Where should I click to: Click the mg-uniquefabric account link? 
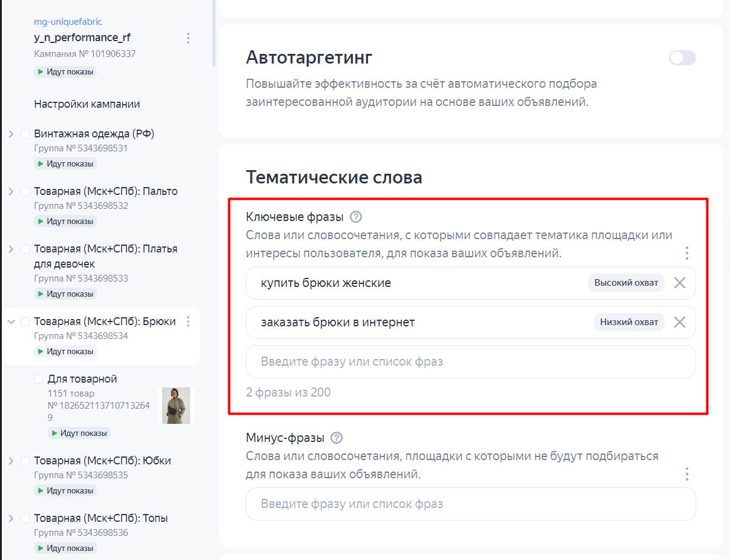(68, 22)
